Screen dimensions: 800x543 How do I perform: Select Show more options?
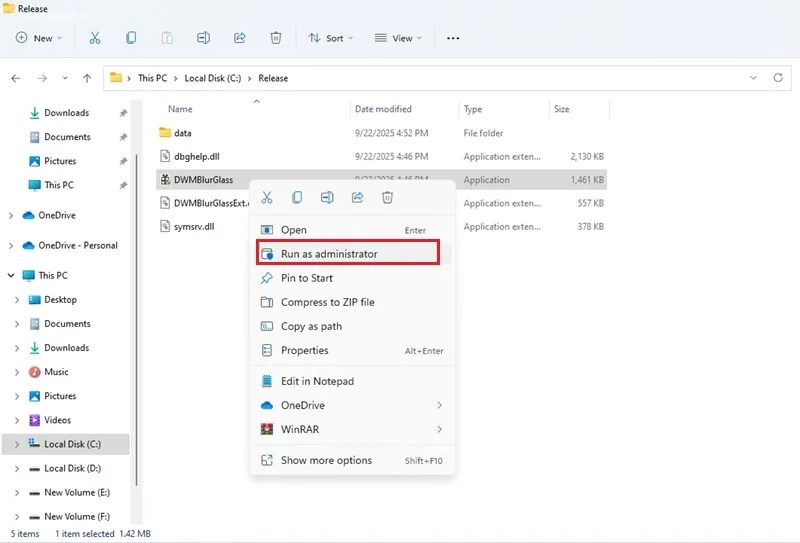(x=326, y=460)
